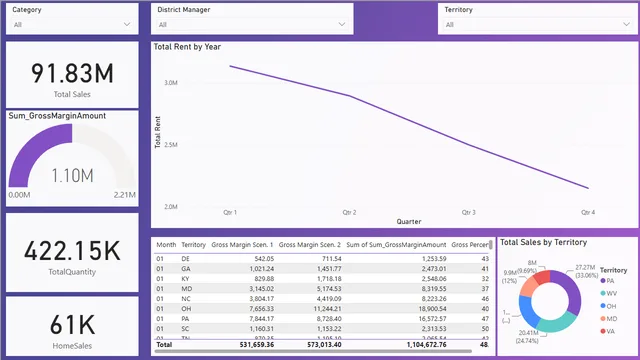Select the 422.15K TotalQuantity card
Screen dimensions: 640x360
pos(72,252)
